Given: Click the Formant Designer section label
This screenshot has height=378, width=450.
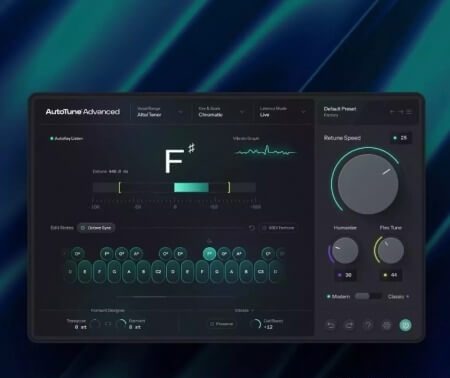Looking at the screenshot, I should pyautogui.click(x=108, y=310).
